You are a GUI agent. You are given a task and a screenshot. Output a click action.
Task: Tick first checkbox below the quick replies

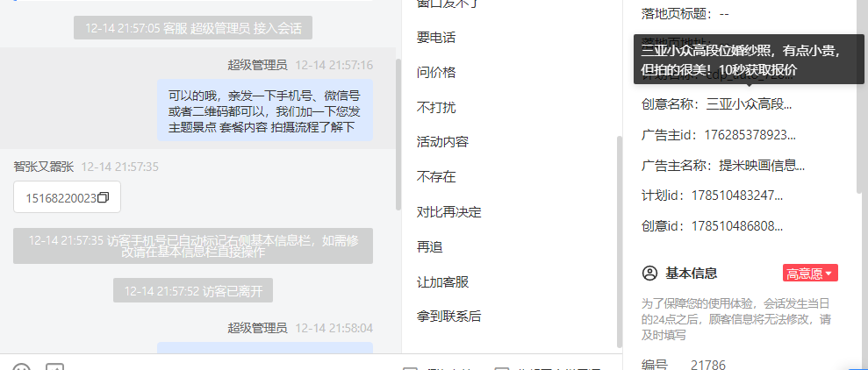[x=409, y=368]
